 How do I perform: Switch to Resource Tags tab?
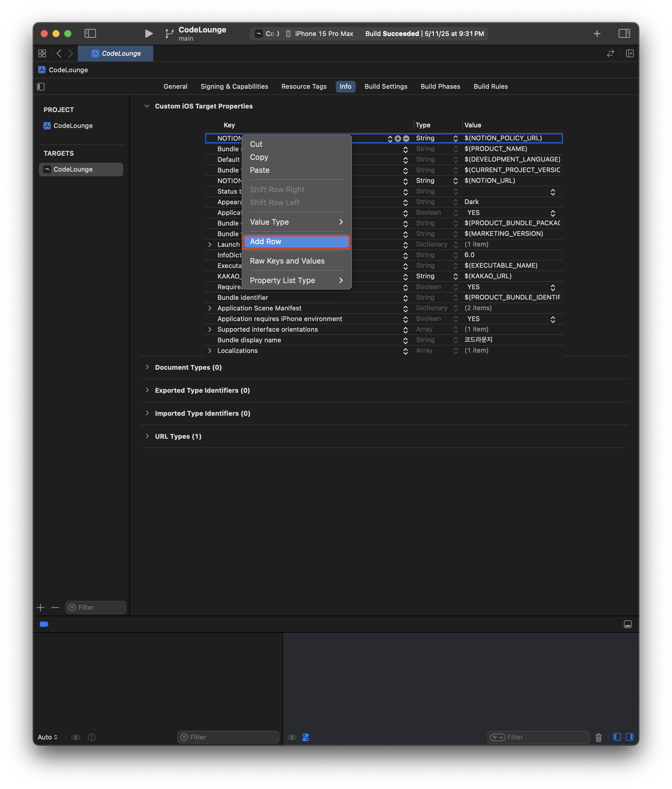[304, 86]
